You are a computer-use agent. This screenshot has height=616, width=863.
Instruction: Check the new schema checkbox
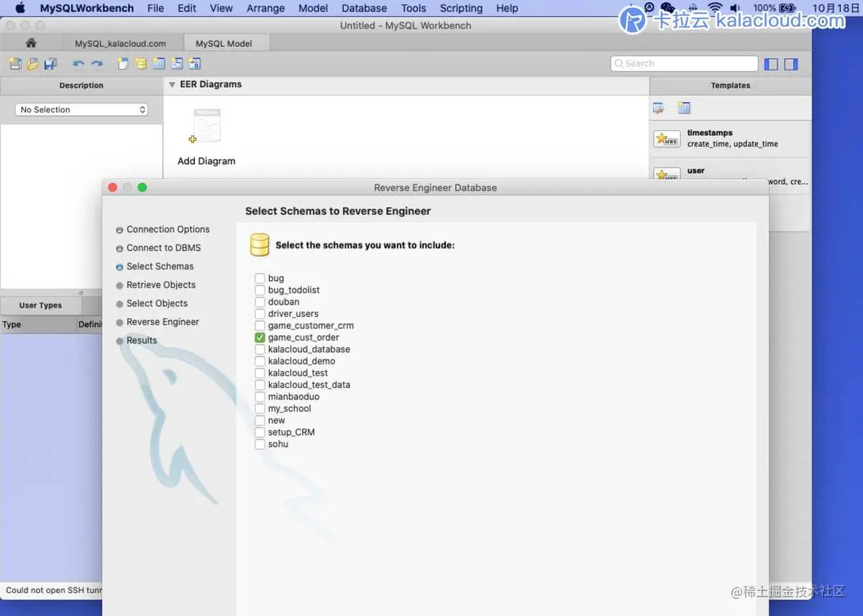[260, 420]
